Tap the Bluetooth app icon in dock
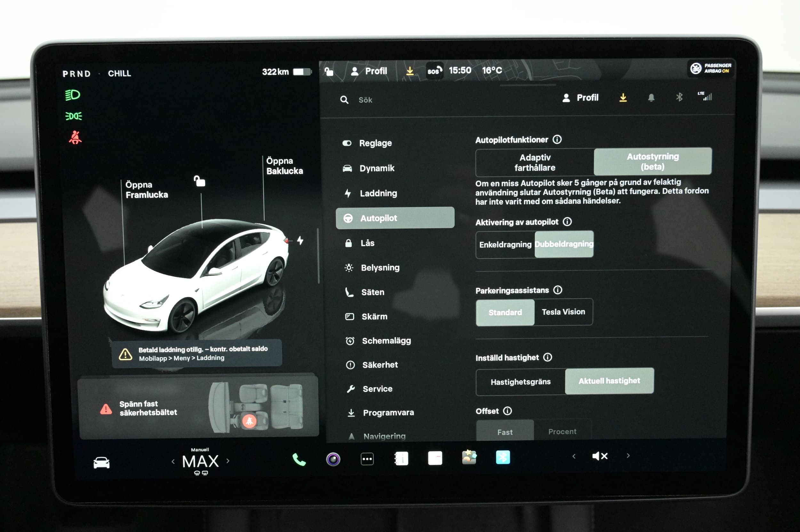The width and height of the screenshot is (800, 532). [x=503, y=458]
